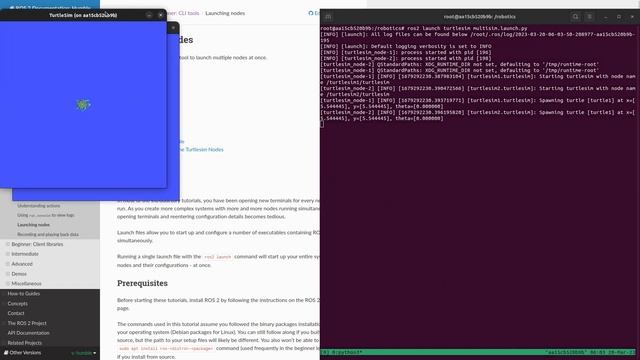Close the terminal window
This screenshot has width=640, height=360.
click(x=632, y=17)
